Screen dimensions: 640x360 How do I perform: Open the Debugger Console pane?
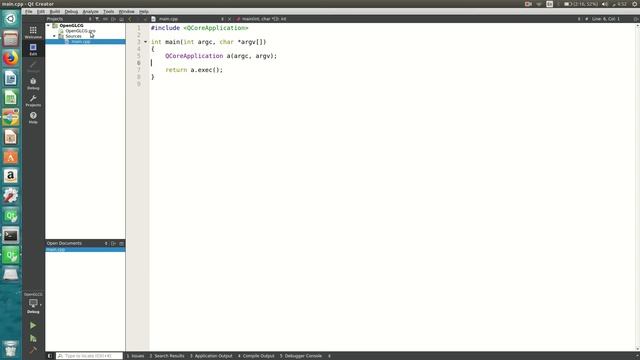[x=301, y=356]
